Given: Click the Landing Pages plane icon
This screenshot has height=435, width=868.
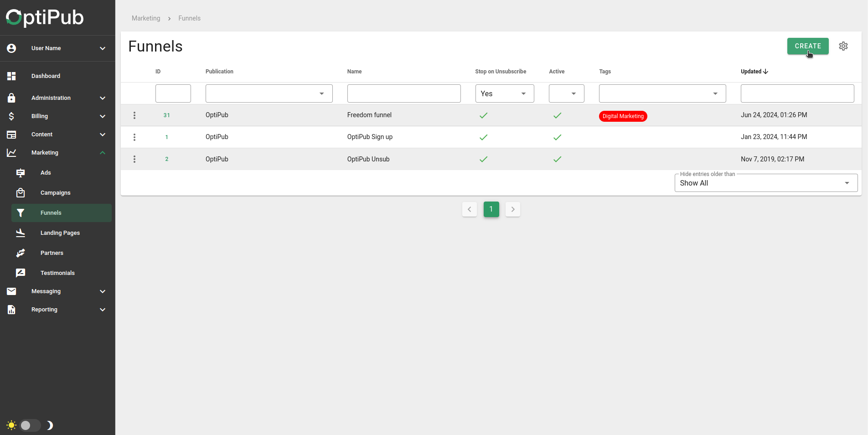Looking at the screenshot, I should 21,233.
